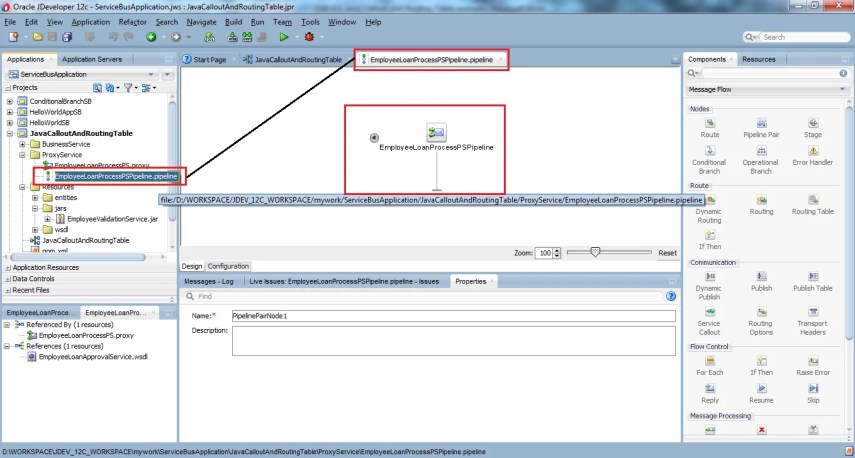Select EmployeeValidationService.jar in the tree

tap(112, 219)
